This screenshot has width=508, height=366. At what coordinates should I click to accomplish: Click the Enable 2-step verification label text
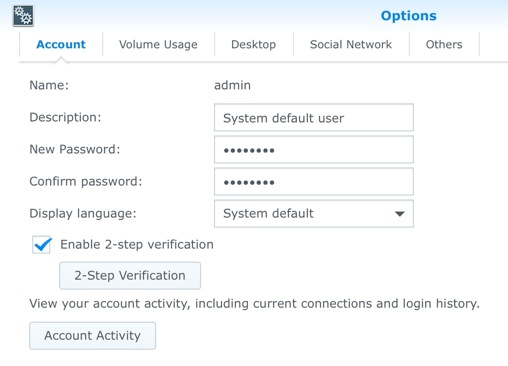coord(137,245)
